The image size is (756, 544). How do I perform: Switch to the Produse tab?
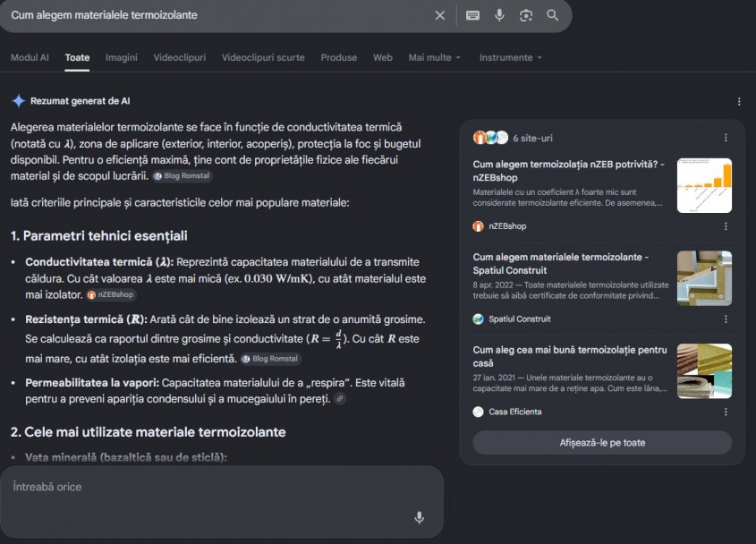(339, 57)
